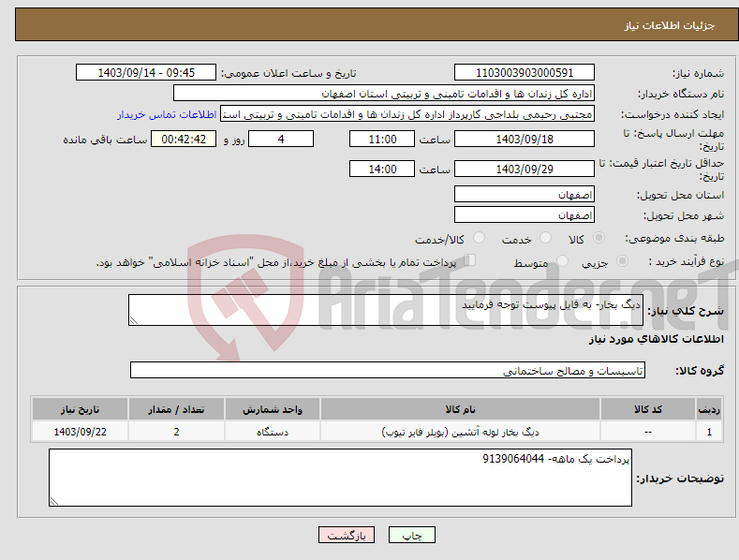
Task: Click the چاپ (print) button
Action: point(411,535)
